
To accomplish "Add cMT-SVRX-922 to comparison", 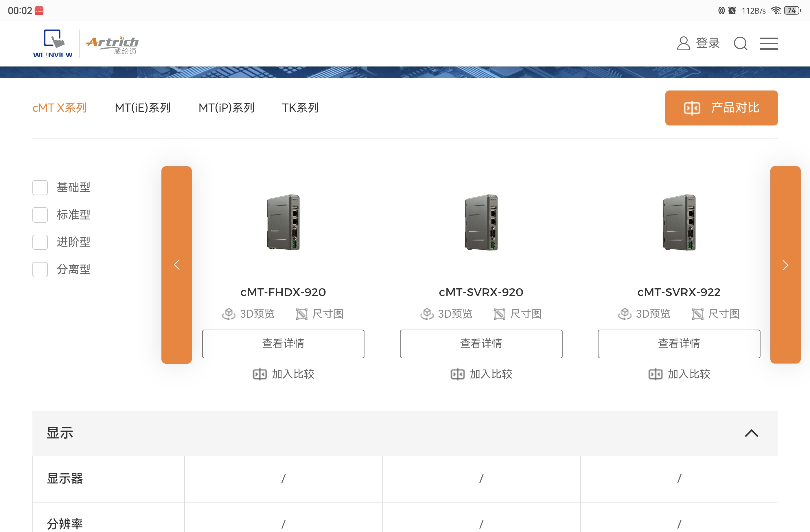I will [679, 374].
